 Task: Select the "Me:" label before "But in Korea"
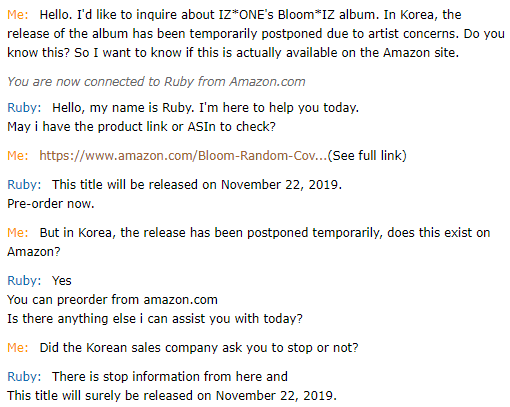click(x=18, y=233)
